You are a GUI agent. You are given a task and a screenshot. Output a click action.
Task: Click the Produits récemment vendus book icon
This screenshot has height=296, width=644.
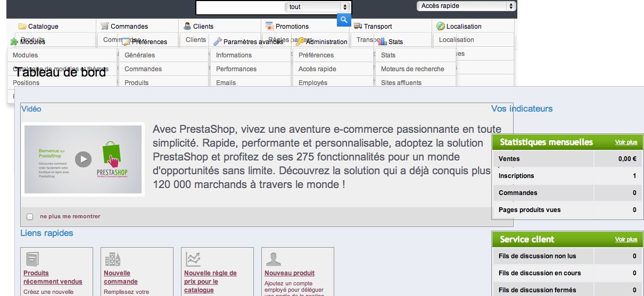click(x=32, y=259)
